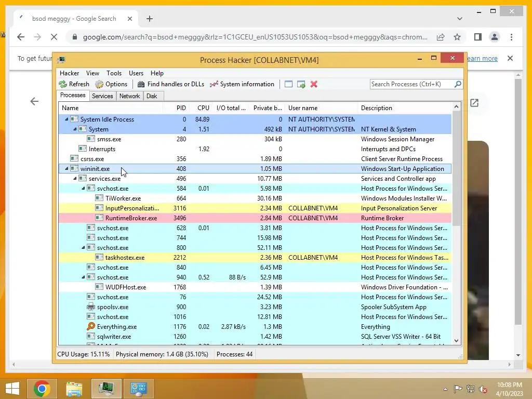Sort by Private bytes column header
Screen dimensions: 532x399
tap(267, 108)
